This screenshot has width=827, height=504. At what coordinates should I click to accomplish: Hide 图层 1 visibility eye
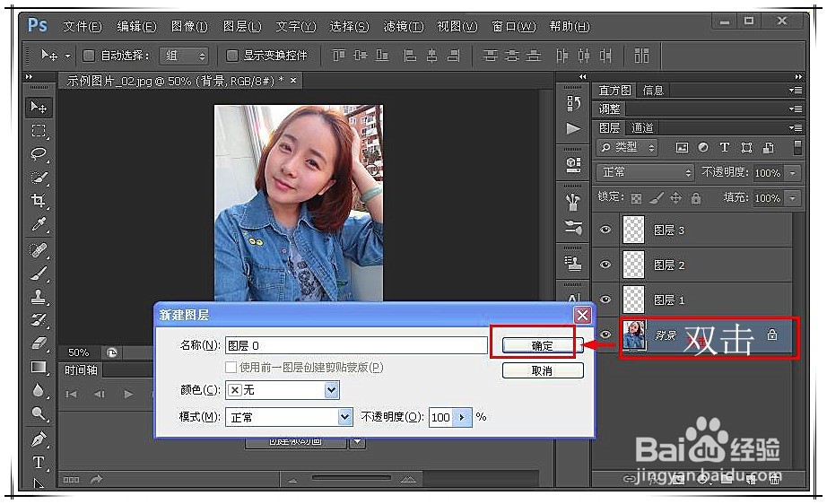click(x=605, y=300)
